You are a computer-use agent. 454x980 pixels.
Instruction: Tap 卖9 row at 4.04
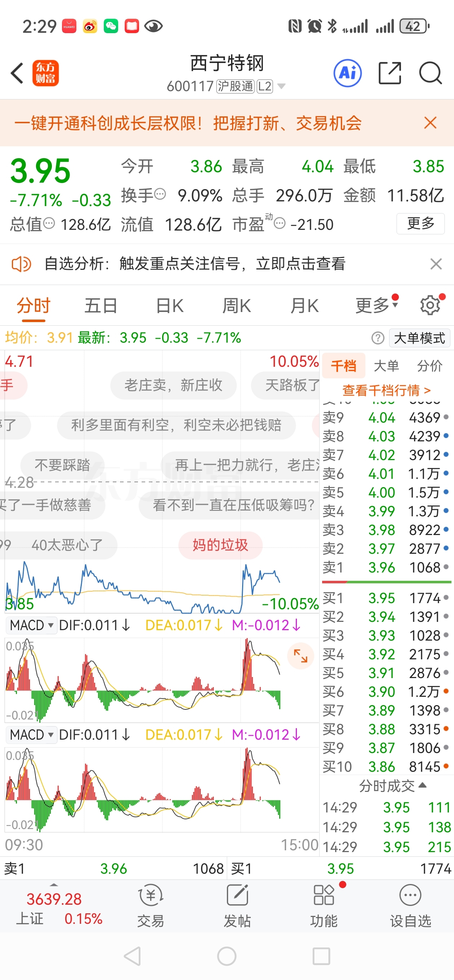point(386,417)
